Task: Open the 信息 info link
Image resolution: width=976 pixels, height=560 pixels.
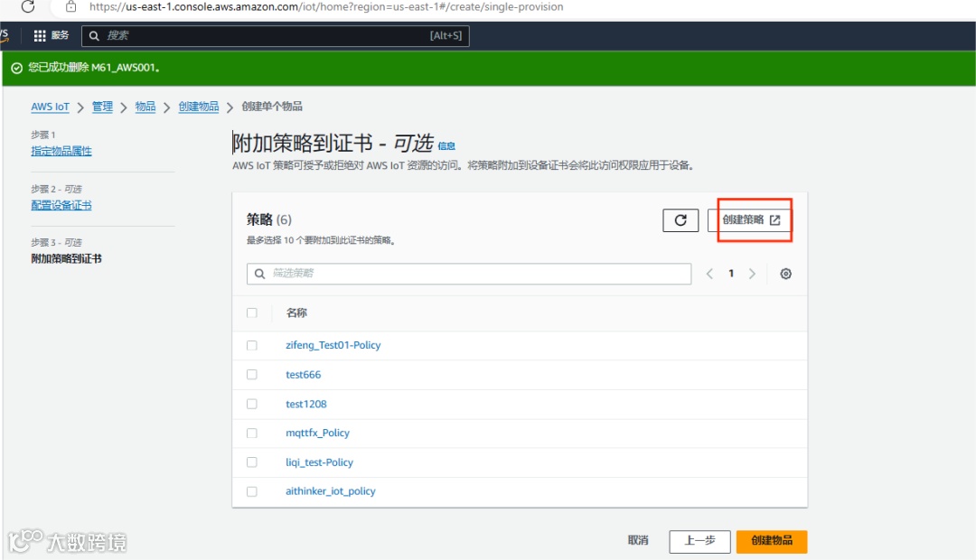Action: click(446, 146)
